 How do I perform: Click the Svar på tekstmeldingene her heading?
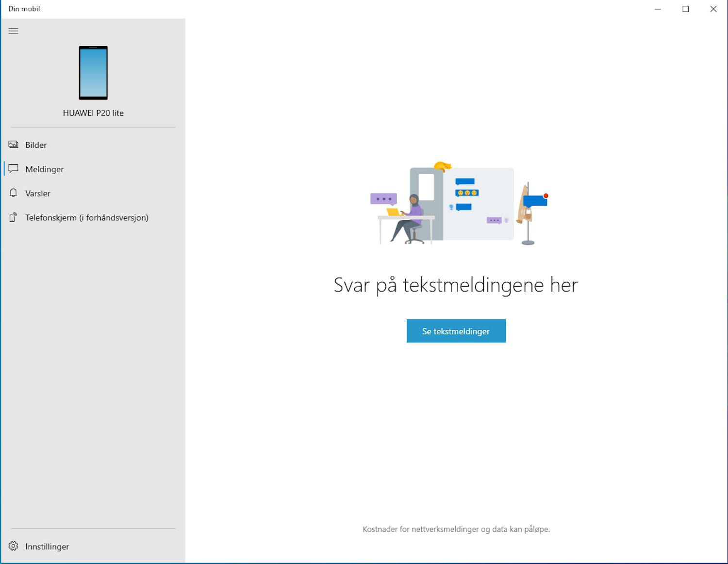[455, 285]
